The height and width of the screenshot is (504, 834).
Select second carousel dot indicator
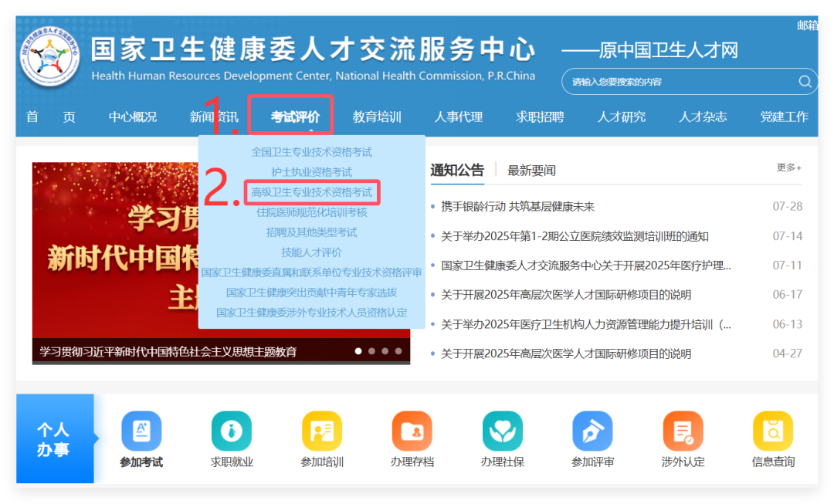[371, 351]
